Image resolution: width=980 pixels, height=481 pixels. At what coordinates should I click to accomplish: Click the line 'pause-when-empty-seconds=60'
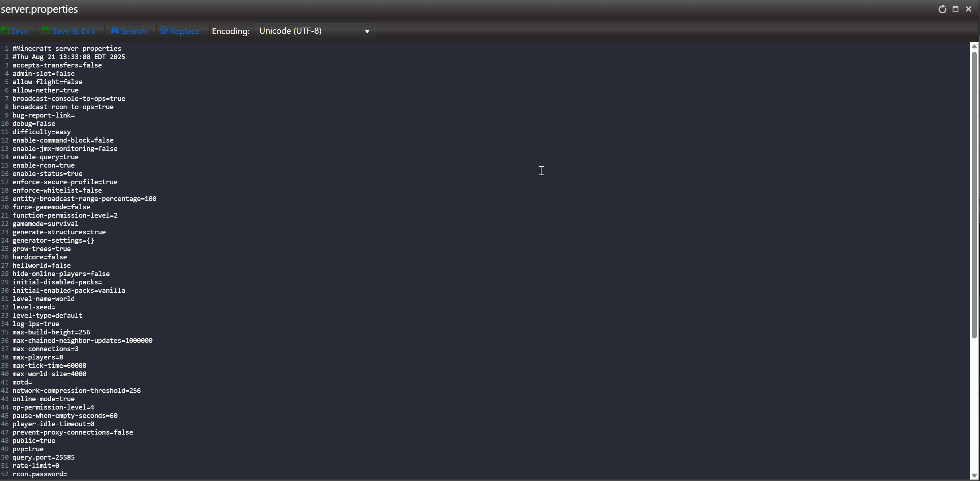[65, 416]
